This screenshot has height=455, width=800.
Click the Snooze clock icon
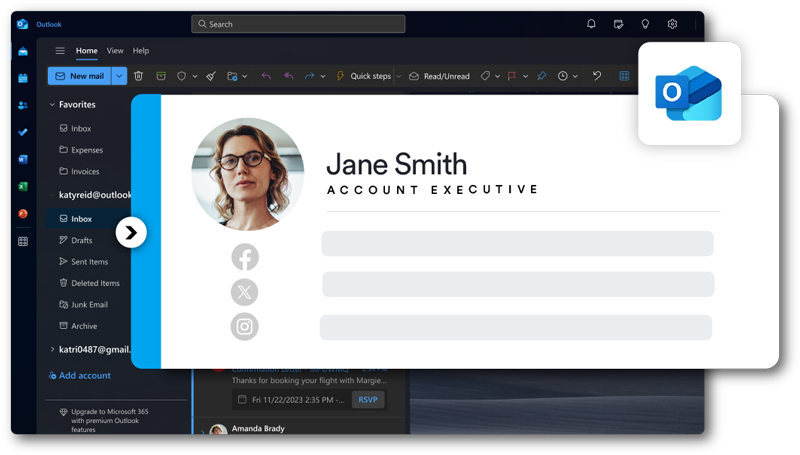tap(563, 76)
